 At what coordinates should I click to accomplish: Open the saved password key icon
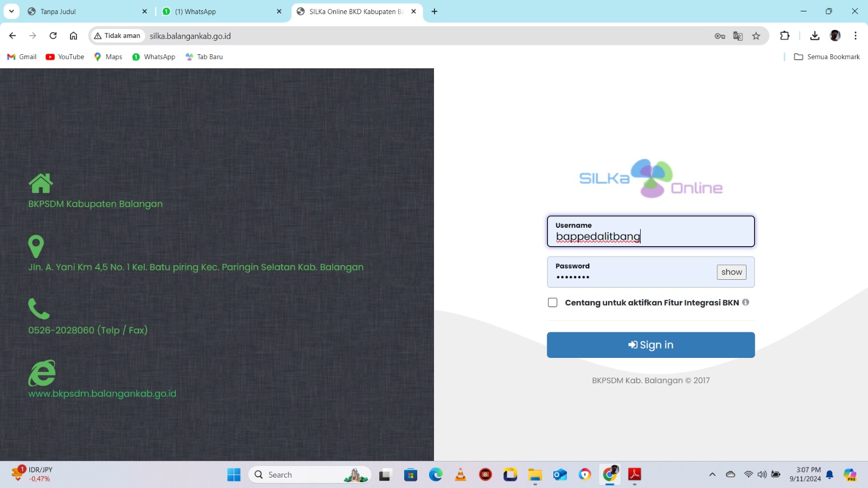720,36
